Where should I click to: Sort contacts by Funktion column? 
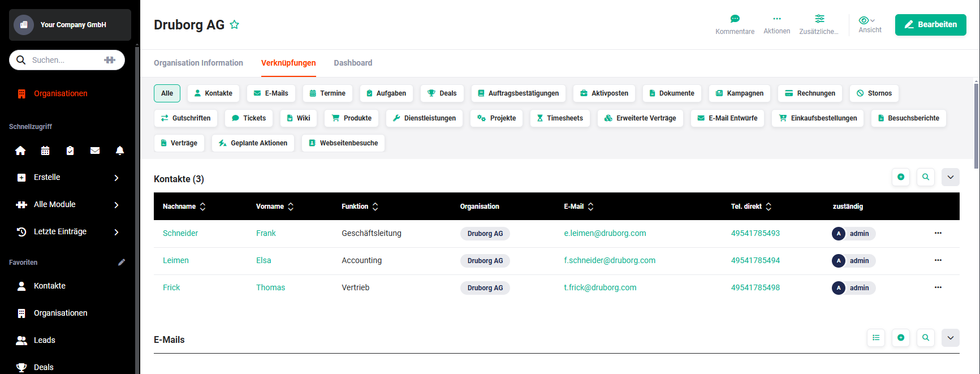click(360, 207)
